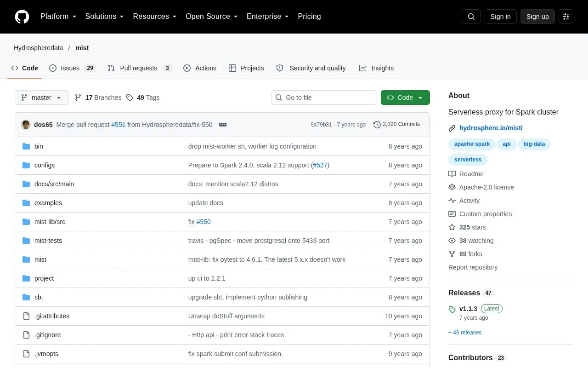Select the apache-spark topic tag

(472, 144)
